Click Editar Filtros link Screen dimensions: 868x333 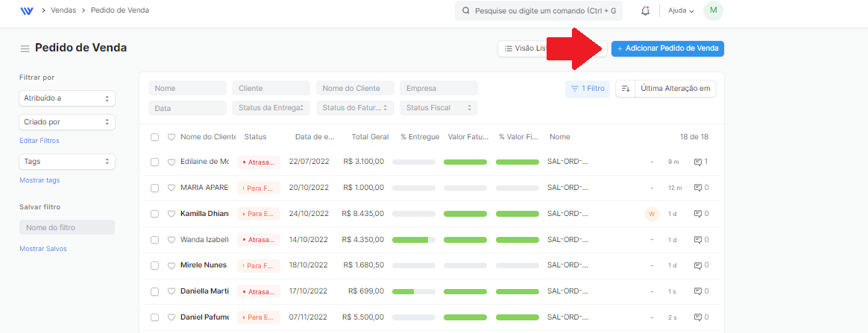click(40, 141)
